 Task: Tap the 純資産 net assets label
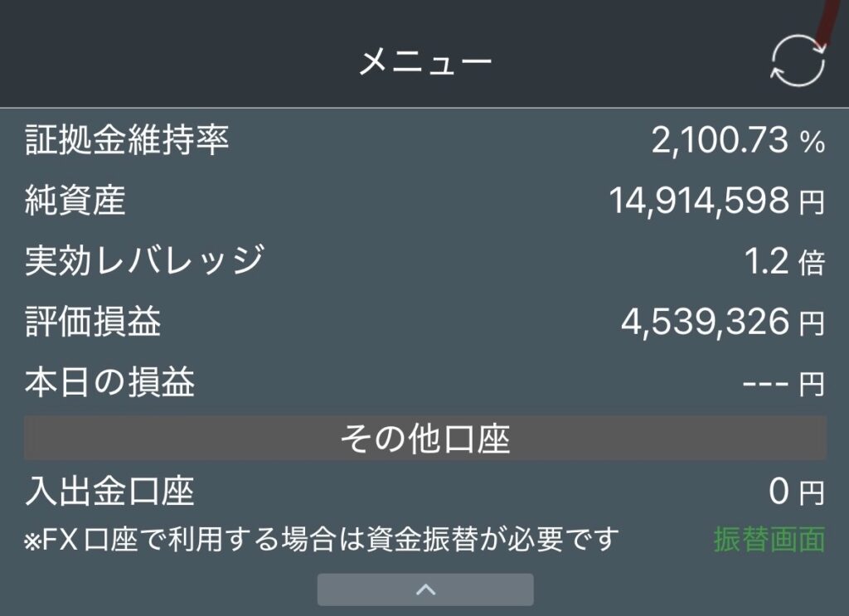click(x=75, y=201)
